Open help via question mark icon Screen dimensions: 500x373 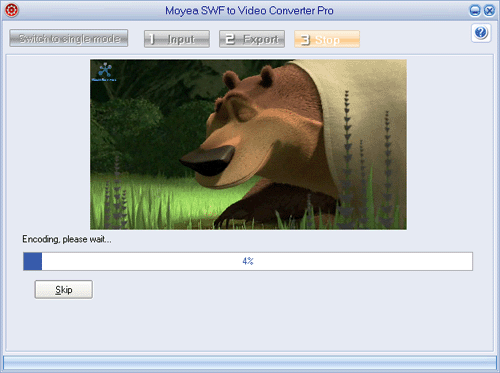click(481, 33)
